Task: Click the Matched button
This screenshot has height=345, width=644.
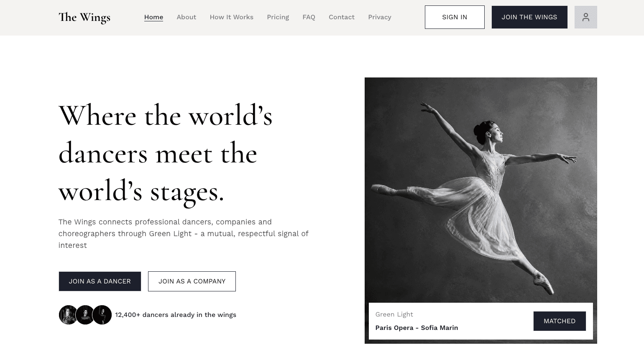Action: pyautogui.click(x=560, y=321)
